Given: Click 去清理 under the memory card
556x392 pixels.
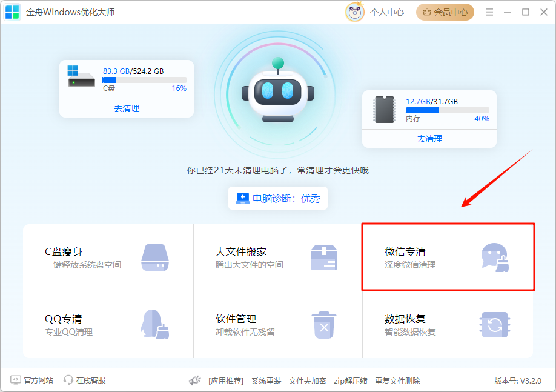Looking at the screenshot, I should 429,139.
